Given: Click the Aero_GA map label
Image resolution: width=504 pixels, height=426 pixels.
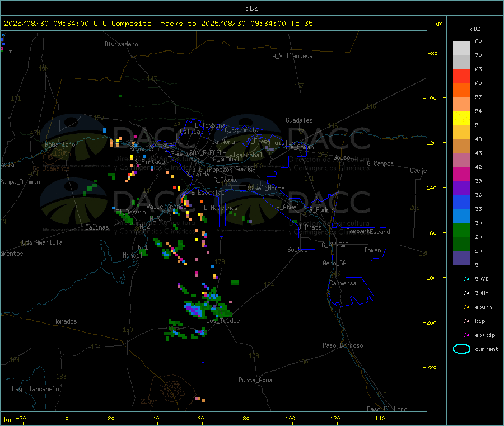Looking at the screenshot, I should [335, 263].
